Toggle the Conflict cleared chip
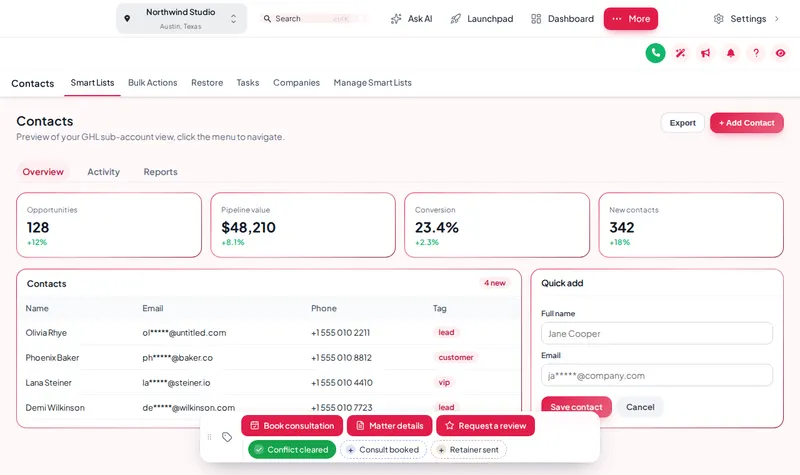This screenshot has height=475, width=800. [x=292, y=449]
